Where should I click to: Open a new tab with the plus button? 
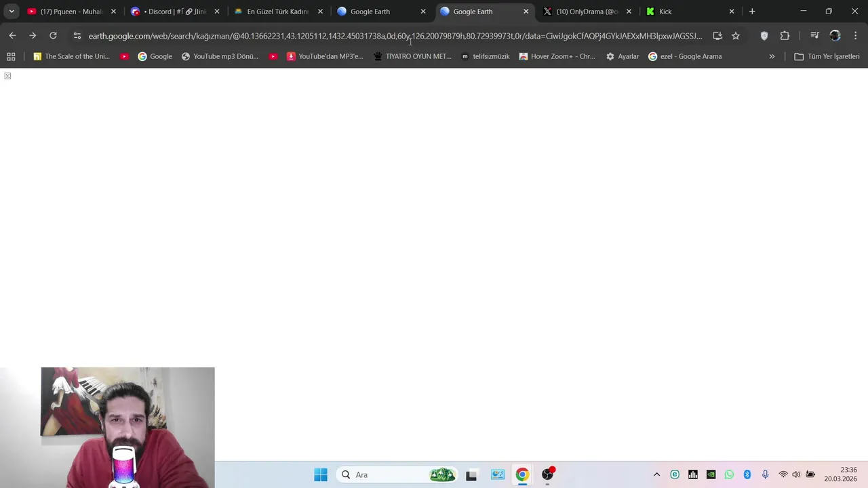pyautogui.click(x=752, y=12)
